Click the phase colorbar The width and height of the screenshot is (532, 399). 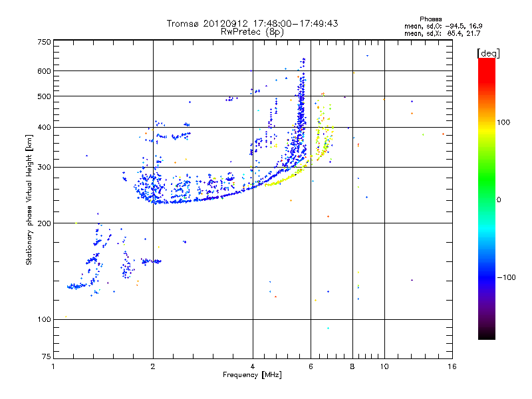point(487,198)
